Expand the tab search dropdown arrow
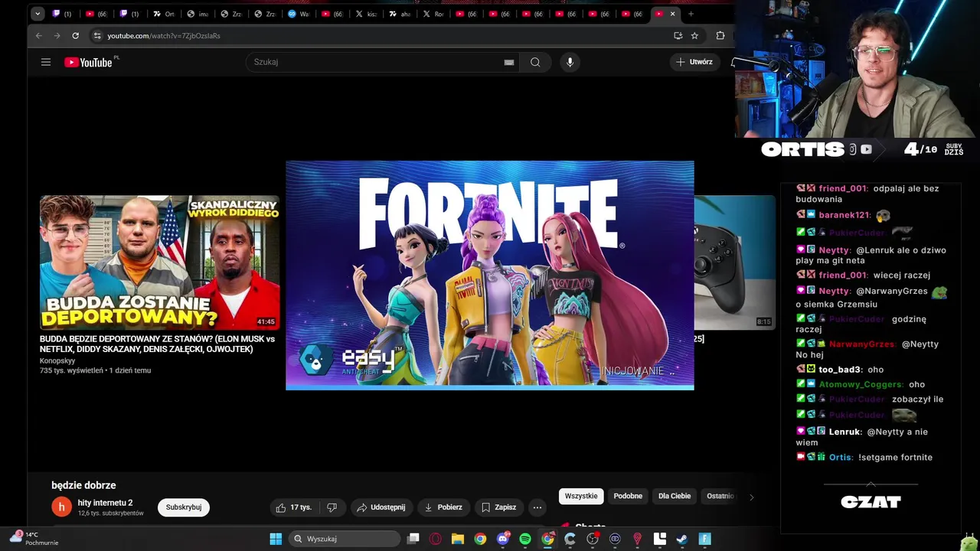The width and height of the screenshot is (980, 551). (x=38, y=14)
